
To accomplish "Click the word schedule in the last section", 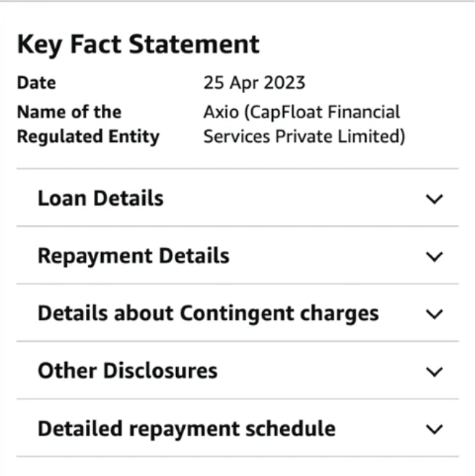I will (x=290, y=428).
